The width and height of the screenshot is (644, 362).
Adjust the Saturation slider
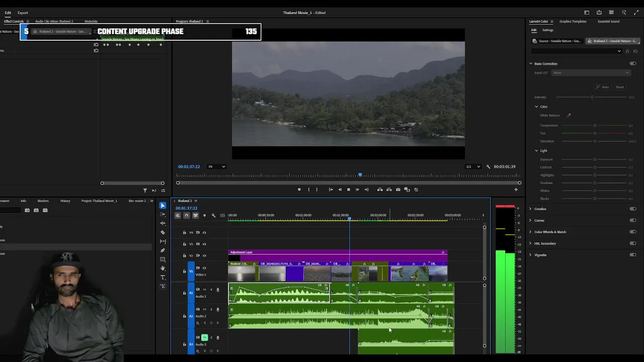(x=594, y=141)
